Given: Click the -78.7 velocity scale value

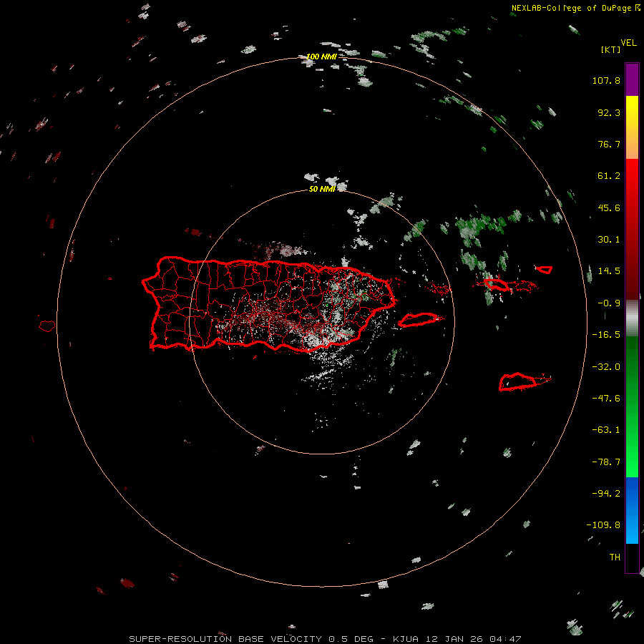Looking at the screenshot, I should 606,462.
